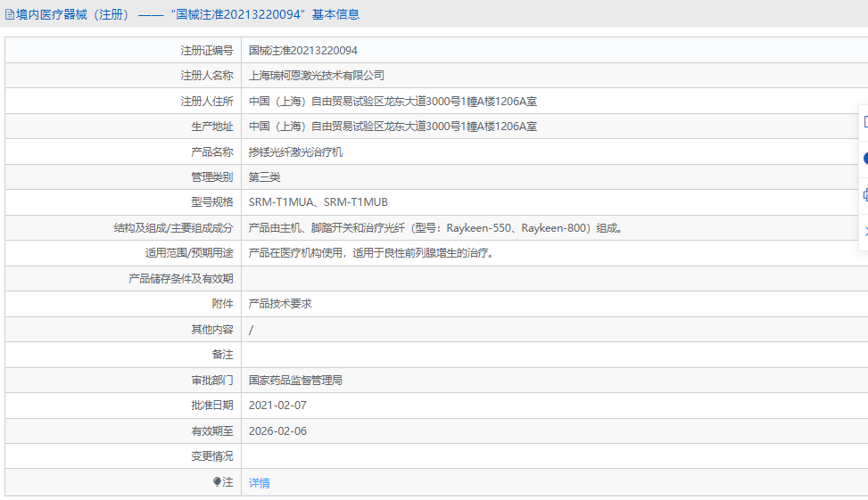Click the 变更情况 label

[x=212, y=455]
